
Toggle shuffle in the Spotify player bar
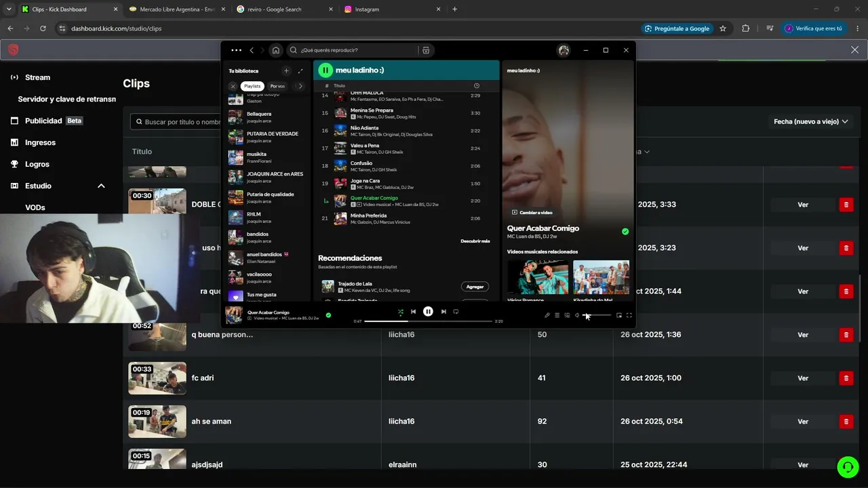[400, 312]
